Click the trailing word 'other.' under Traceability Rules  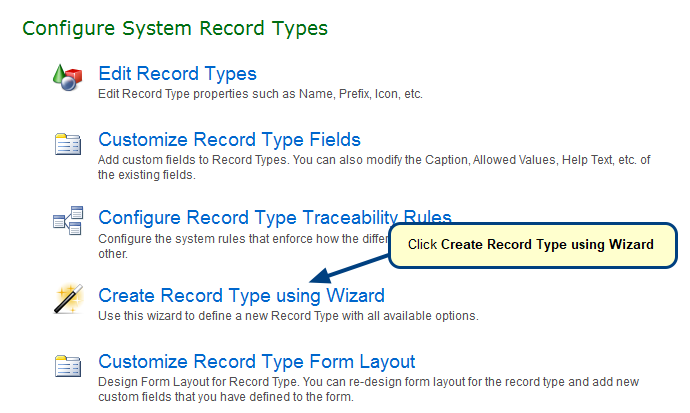(113, 254)
